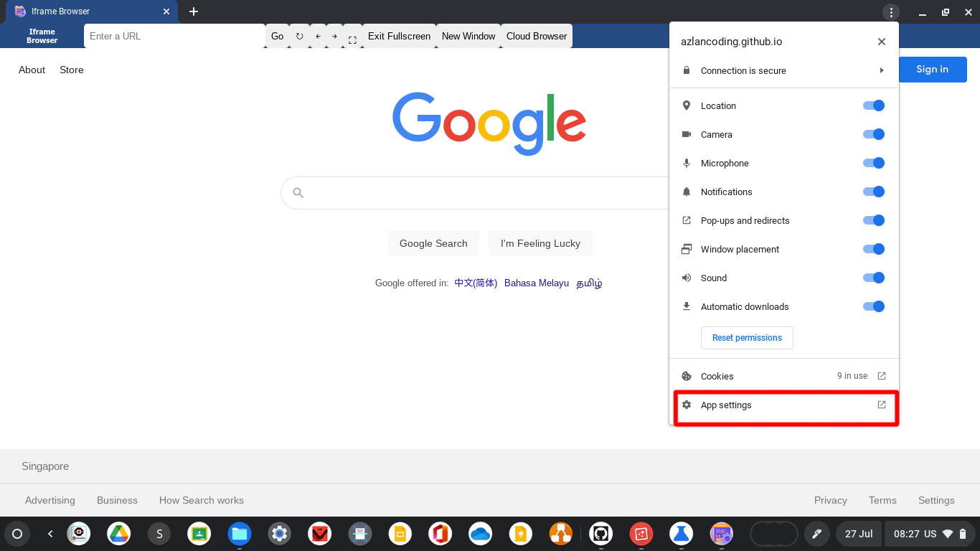This screenshot has width=980, height=551.
Task: Mute site with the Sound switch
Action: tap(874, 278)
